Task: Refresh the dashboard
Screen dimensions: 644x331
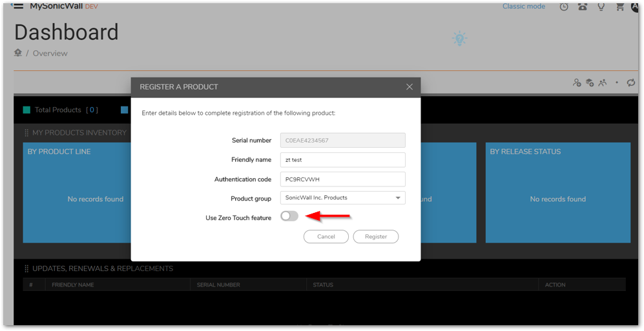Action: coord(630,83)
